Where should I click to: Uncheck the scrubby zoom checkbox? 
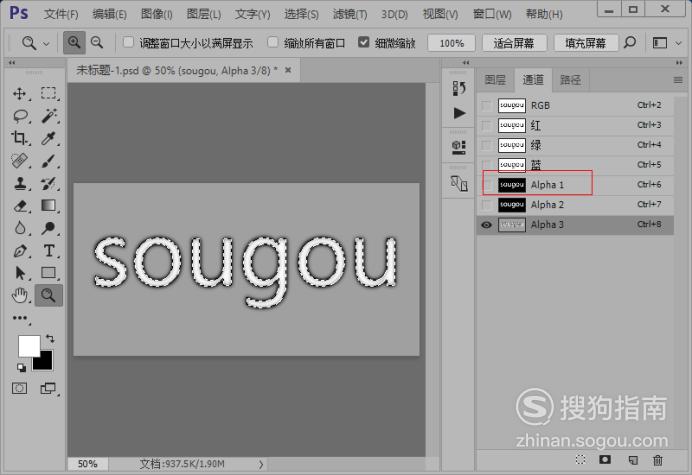pyautogui.click(x=363, y=42)
